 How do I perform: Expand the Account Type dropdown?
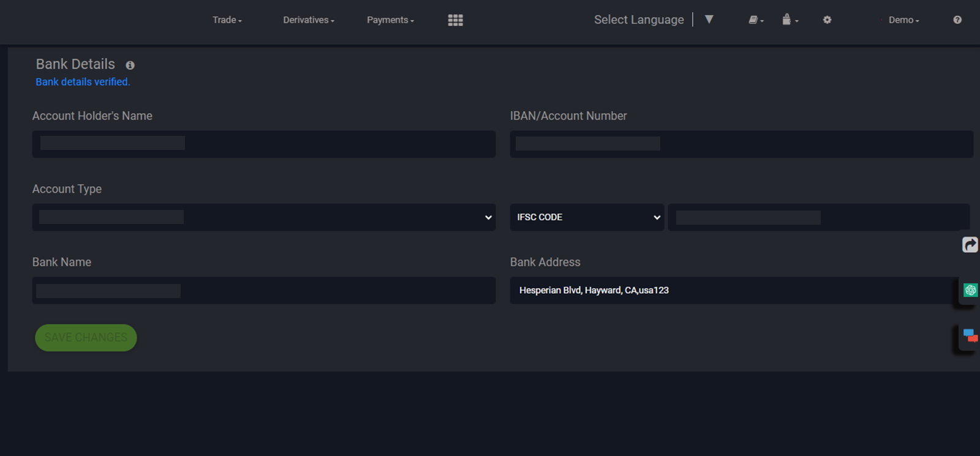coord(263,217)
